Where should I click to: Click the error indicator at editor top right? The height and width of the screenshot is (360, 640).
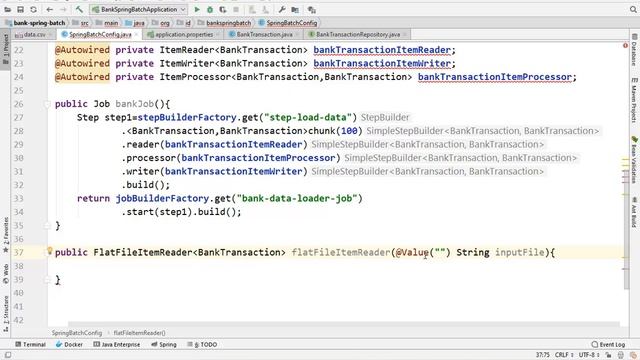tap(625, 45)
